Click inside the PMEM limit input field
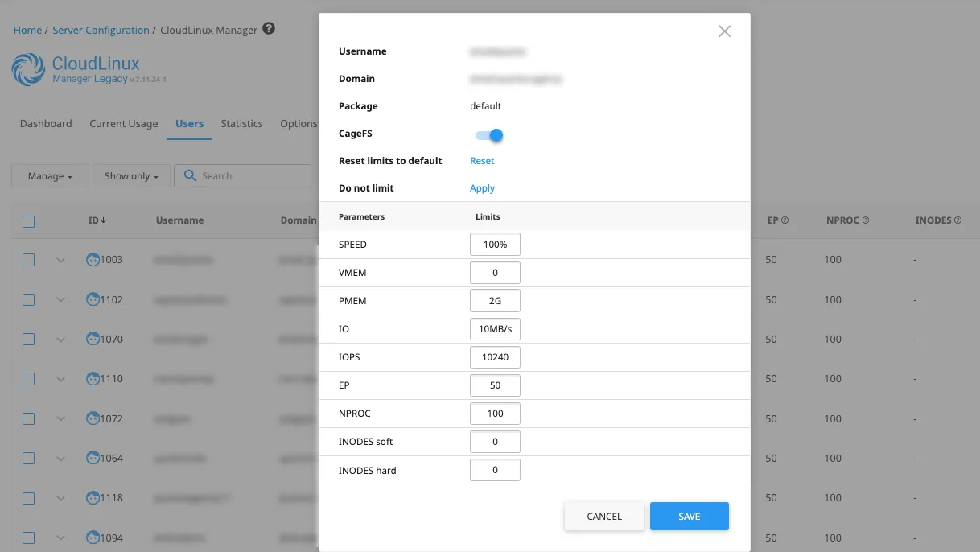Screen dimensions: 980x552 click(494, 300)
